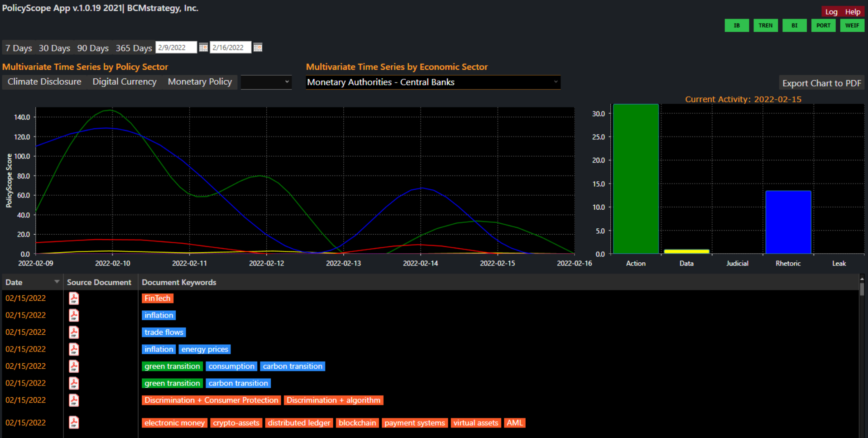Toggle the Digital Currency series
The height and width of the screenshot is (438, 868).
click(x=125, y=82)
